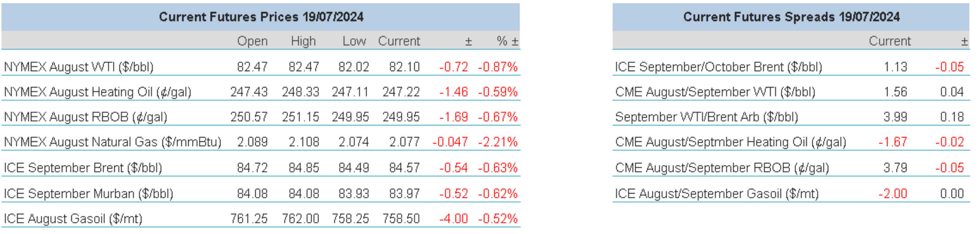The image size is (980, 234).
Task: Select ICE September/October Brent spread label
Action: coord(718,67)
